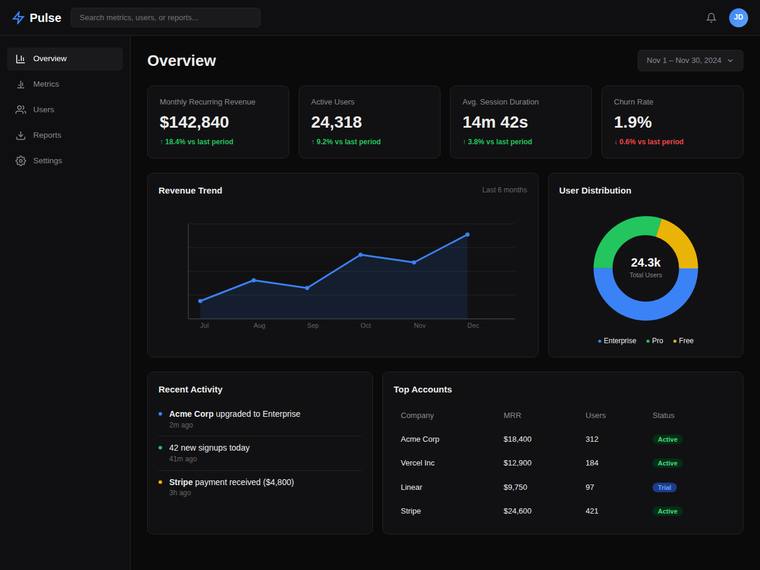Click the $142,840 revenue value
The height and width of the screenshot is (570, 760).
pyautogui.click(x=194, y=122)
